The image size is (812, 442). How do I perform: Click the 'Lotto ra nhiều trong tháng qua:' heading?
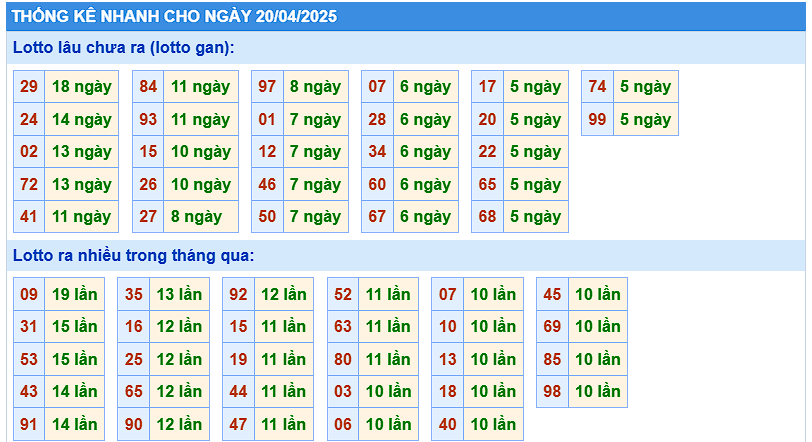click(x=134, y=255)
